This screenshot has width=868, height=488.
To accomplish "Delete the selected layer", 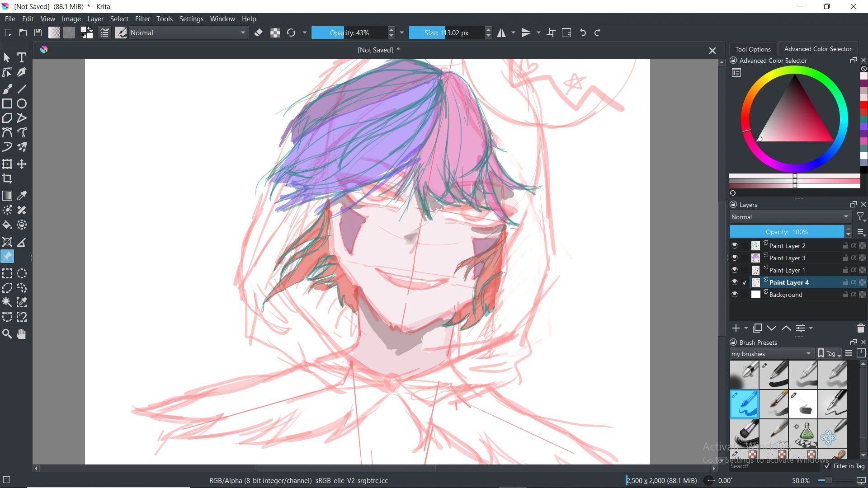I will (x=860, y=328).
